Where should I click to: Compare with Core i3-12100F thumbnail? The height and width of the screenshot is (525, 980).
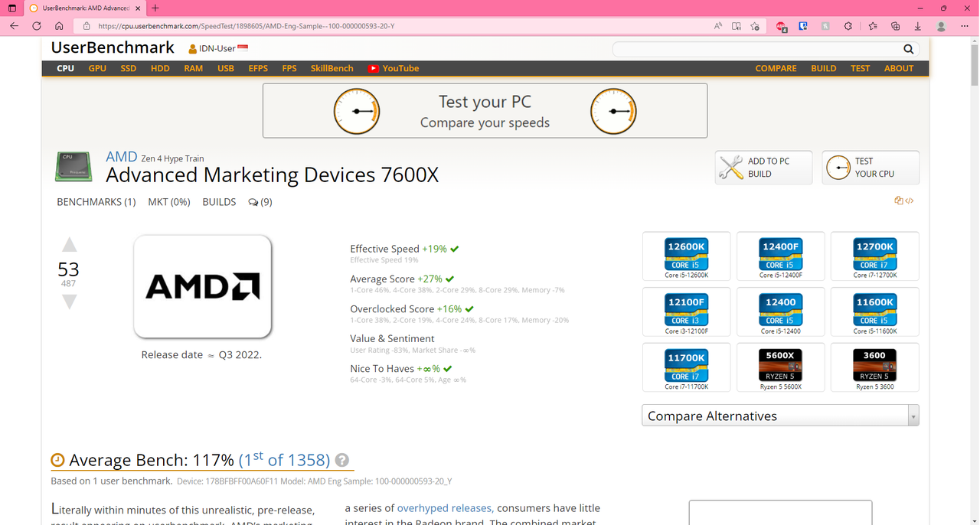coord(687,312)
